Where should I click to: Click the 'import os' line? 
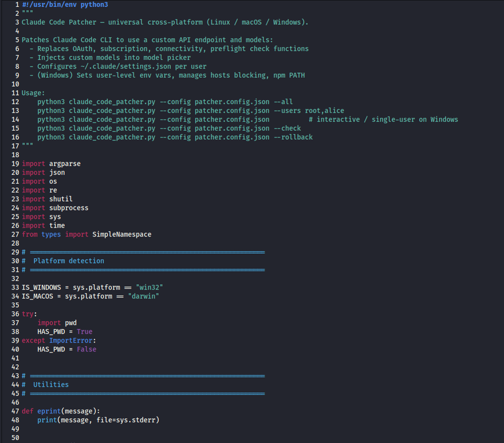(x=39, y=181)
